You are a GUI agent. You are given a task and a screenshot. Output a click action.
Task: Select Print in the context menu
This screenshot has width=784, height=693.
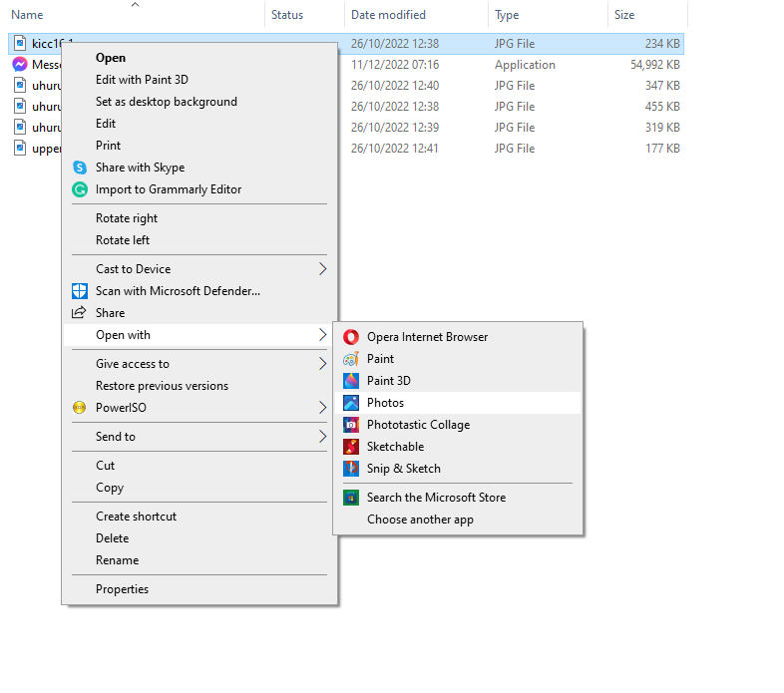point(108,146)
